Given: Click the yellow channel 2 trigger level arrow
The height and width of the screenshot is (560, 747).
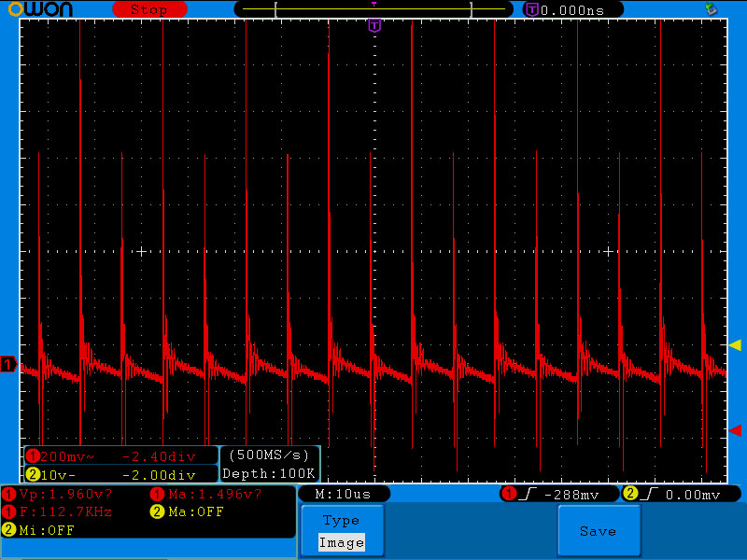Looking at the screenshot, I should [x=735, y=345].
